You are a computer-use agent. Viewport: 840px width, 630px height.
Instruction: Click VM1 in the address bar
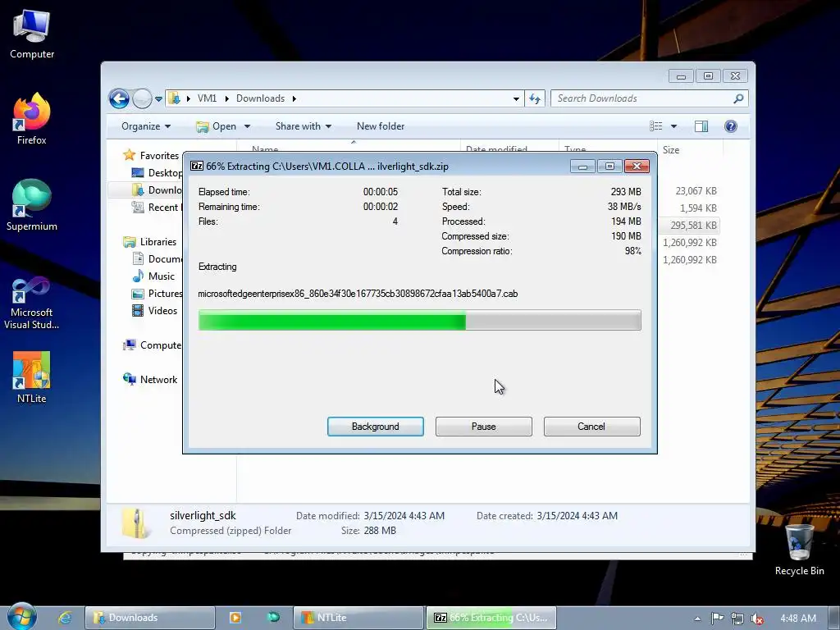point(207,98)
